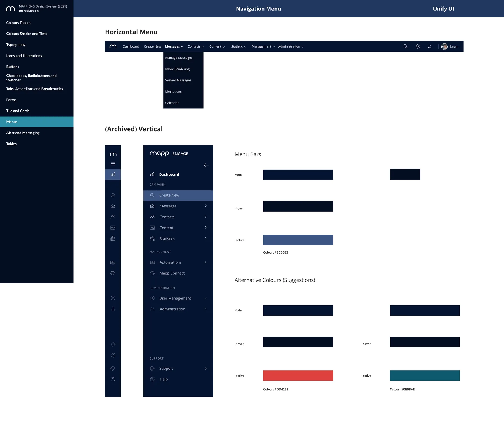Expand Administration dropdown in horizontal menu

291,46
